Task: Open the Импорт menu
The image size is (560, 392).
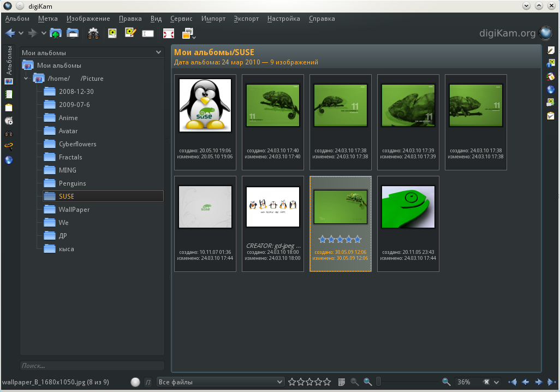Action: pos(213,19)
